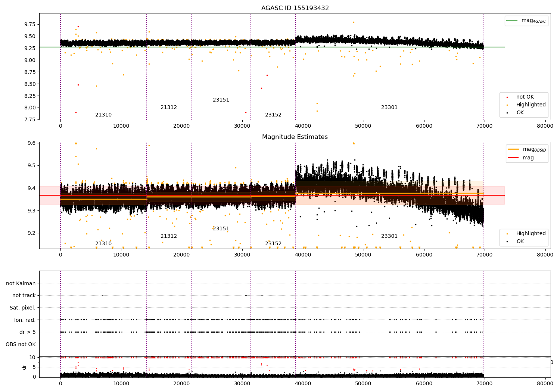Click the "not Kalman" flag row label
The width and height of the screenshot is (560, 392).
(x=21, y=283)
